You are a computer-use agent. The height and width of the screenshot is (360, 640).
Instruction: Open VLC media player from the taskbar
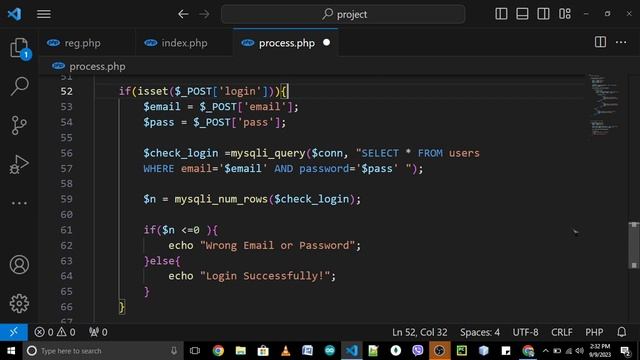(x=285, y=351)
